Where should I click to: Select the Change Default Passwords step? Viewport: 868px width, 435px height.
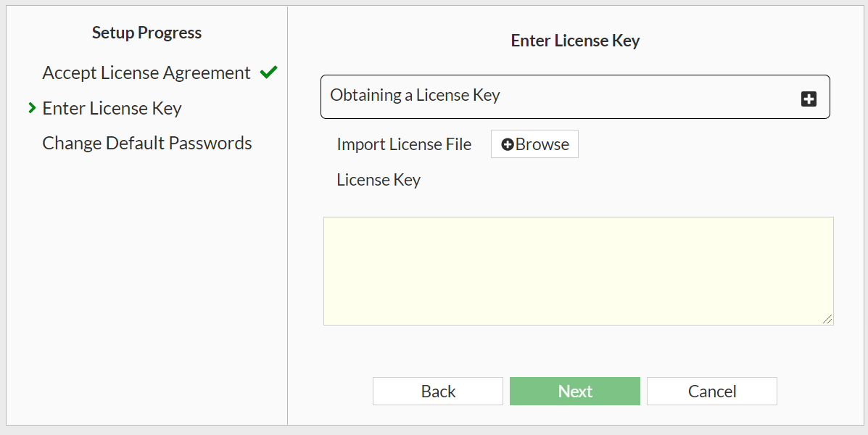(x=146, y=143)
